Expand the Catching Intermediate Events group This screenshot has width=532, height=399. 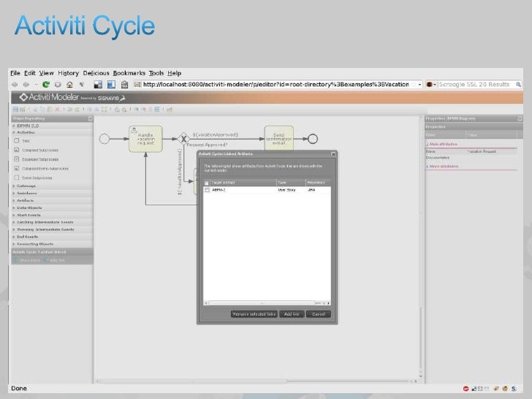tap(14, 222)
